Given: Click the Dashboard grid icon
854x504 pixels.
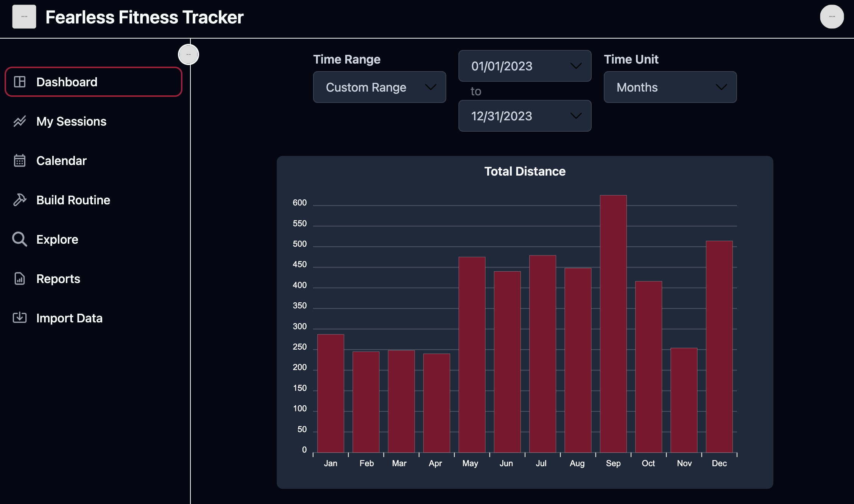Looking at the screenshot, I should point(20,82).
